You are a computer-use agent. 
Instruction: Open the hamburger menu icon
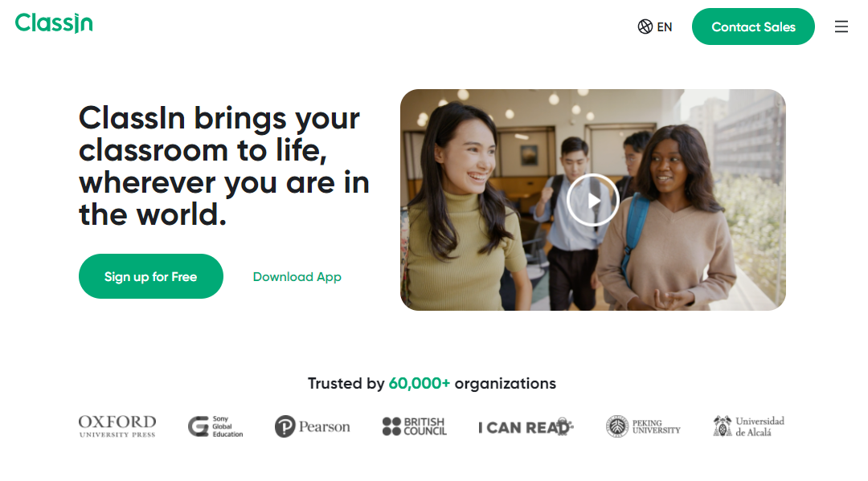[x=841, y=26]
